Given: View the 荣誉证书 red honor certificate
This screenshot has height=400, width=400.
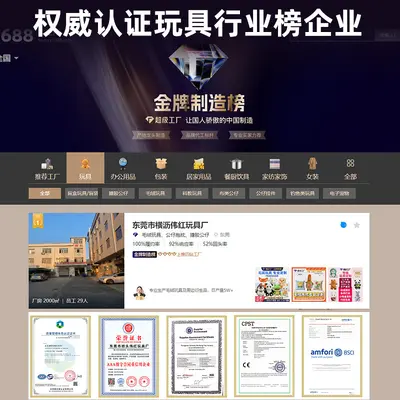Looking at the screenshot, I should (x=129, y=356).
